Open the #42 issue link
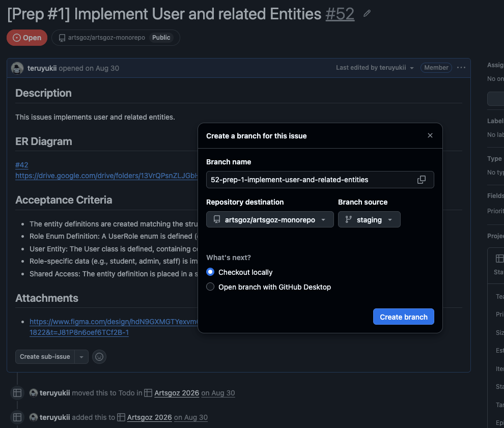The height and width of the screenshot is (428, 504). pyautogui.click(x=22, y=165)
